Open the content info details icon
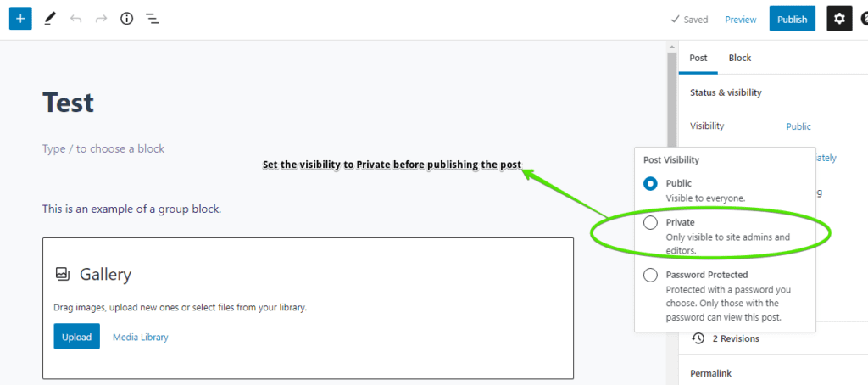This screenshot has width=868, height=385. point(127,19)
